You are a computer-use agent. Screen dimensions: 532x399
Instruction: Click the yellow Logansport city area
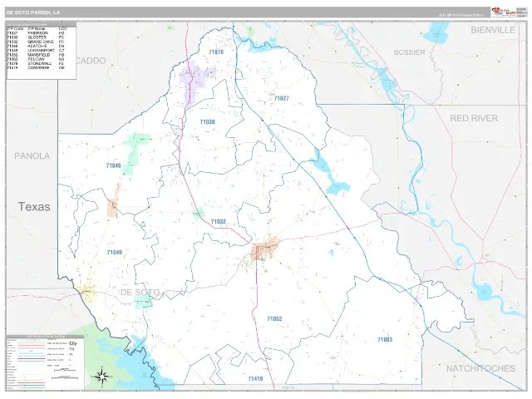pyautogui.click(x=87, y=292)
